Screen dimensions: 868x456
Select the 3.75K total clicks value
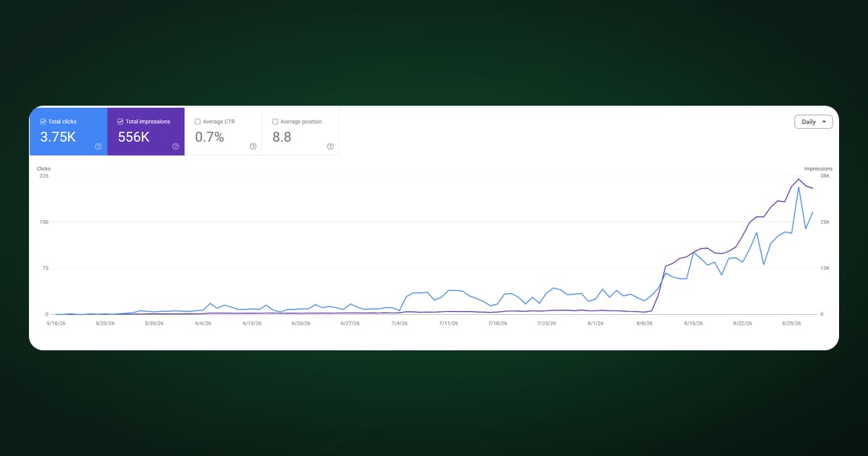pyautogui.click(x=58, y=137)
